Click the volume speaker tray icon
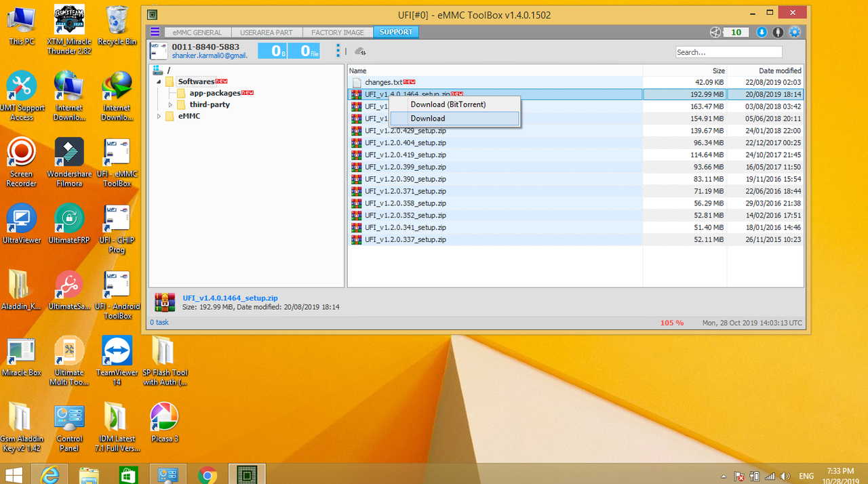Screen dimensions: 868x484 [785, 476]
